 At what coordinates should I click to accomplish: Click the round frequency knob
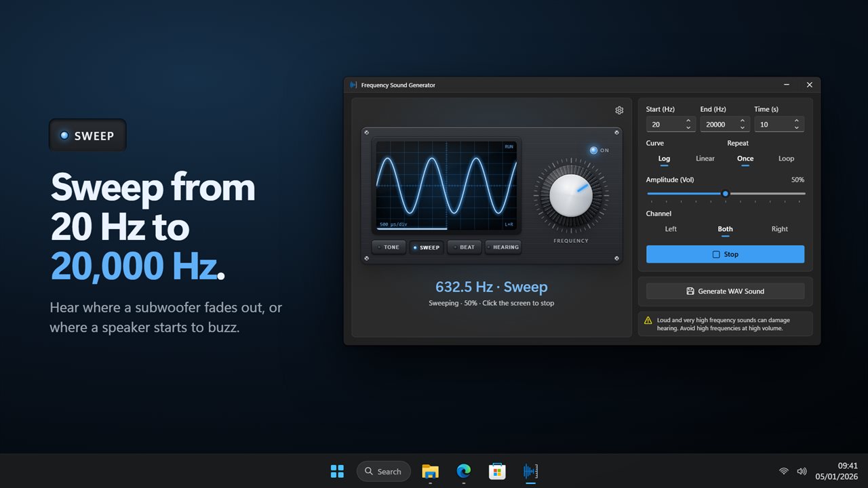pos(571,195)
